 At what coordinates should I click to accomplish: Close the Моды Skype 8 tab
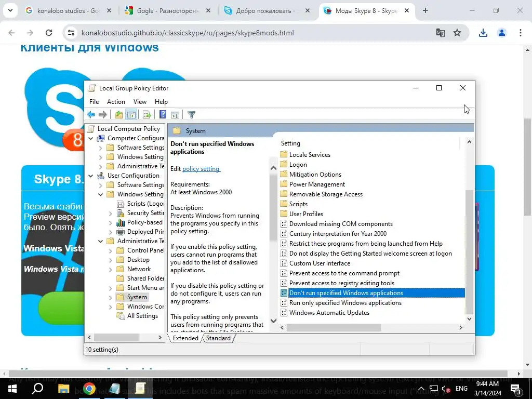[406, 10]
